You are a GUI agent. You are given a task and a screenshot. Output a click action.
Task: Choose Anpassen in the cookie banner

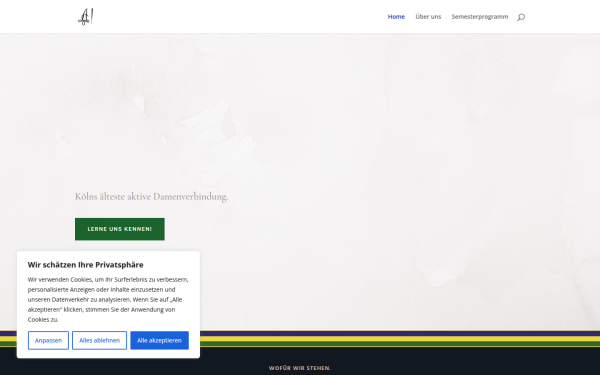[48, 340]
